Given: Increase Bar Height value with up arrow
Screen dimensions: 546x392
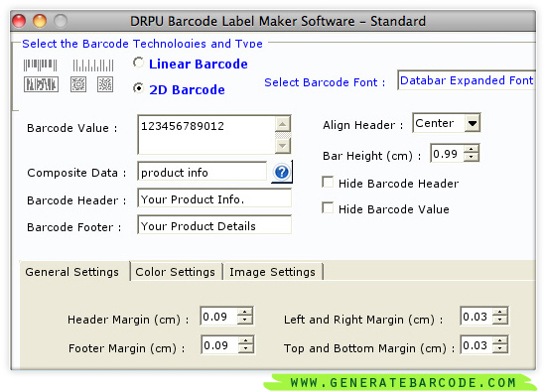Looking at the screenshot, I should pyautogui.click(x=472, y=149).
